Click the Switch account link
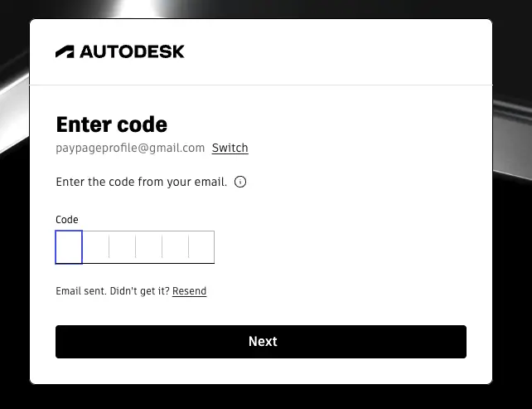 click(230, 148)
